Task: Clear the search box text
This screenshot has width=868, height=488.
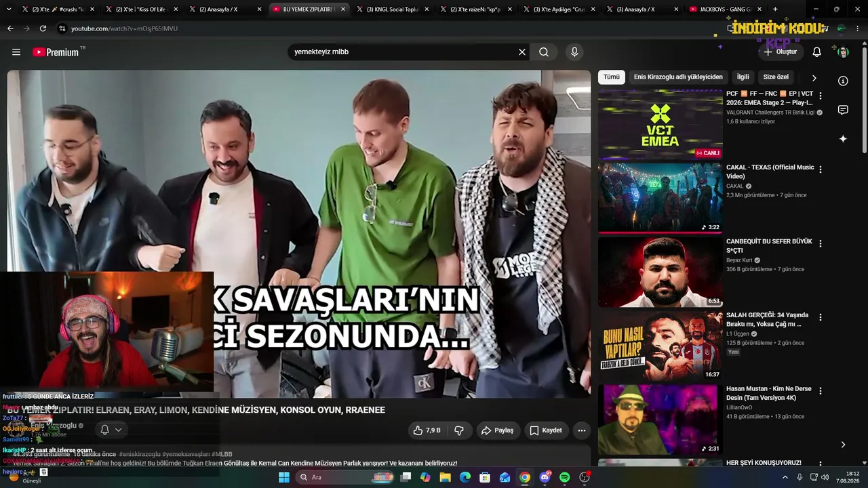Action: coord(522,52)
